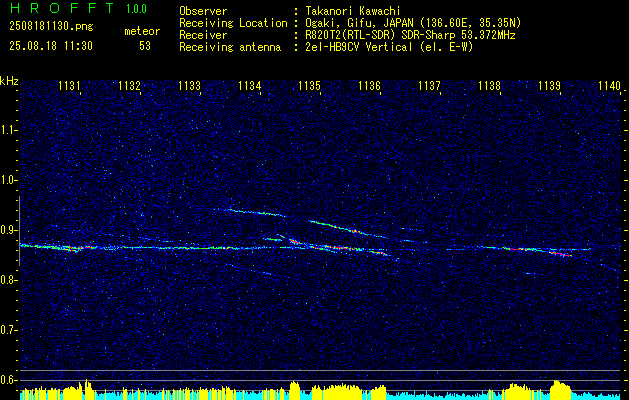Click the 1138 time axis marker
Viewport: 629px width, 400px height.
click(490, 86)
